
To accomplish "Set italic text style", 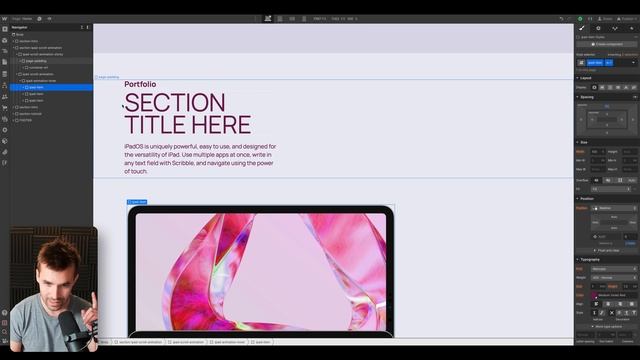I will 601,313.
